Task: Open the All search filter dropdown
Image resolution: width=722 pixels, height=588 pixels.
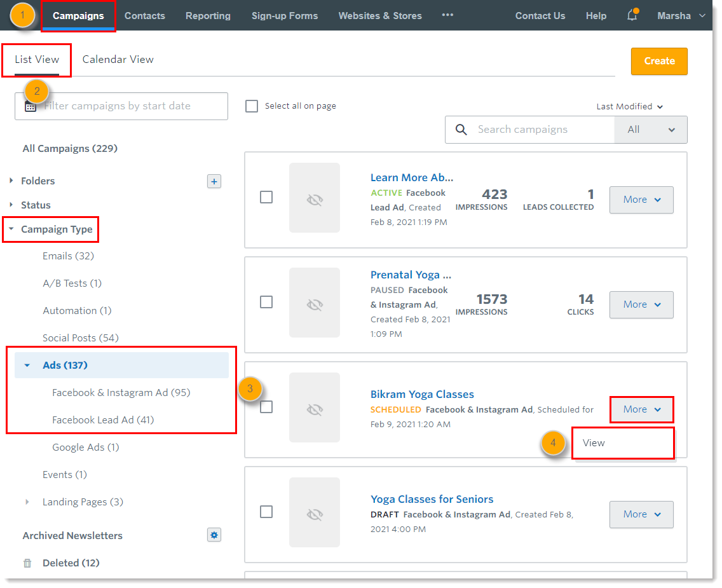Action: 650,129
